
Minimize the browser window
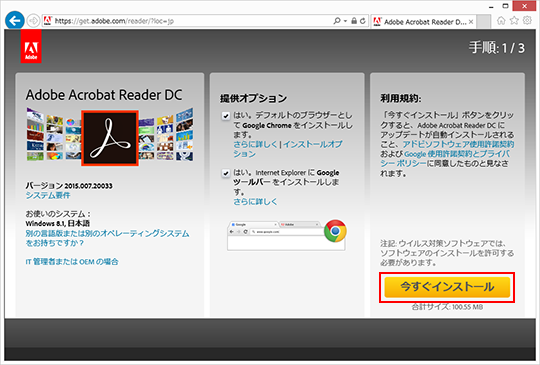491,6
